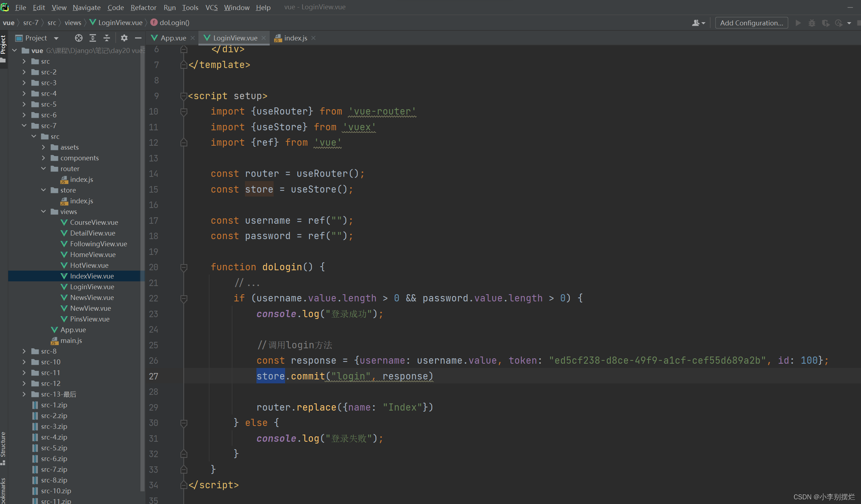The width and height of the screenshot is (861, 504).
Task: Toggle fold marker at closing template line 7
Action: tap(184, 65)
